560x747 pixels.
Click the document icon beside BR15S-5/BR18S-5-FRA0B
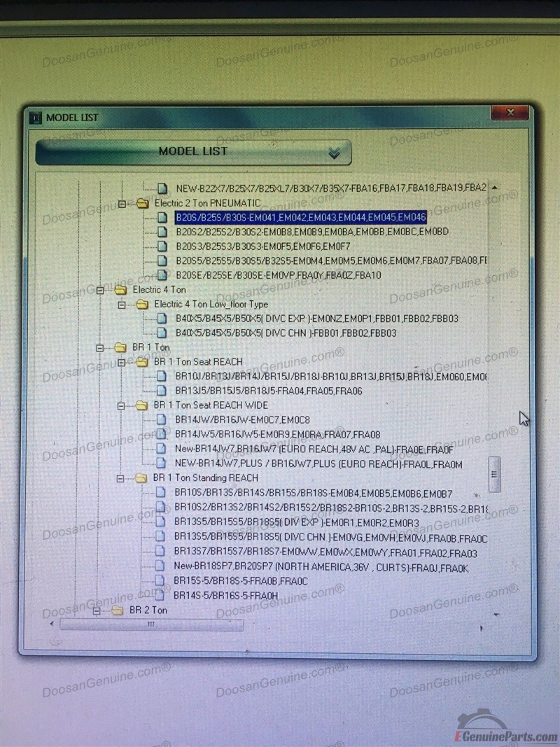pos(160,581)
